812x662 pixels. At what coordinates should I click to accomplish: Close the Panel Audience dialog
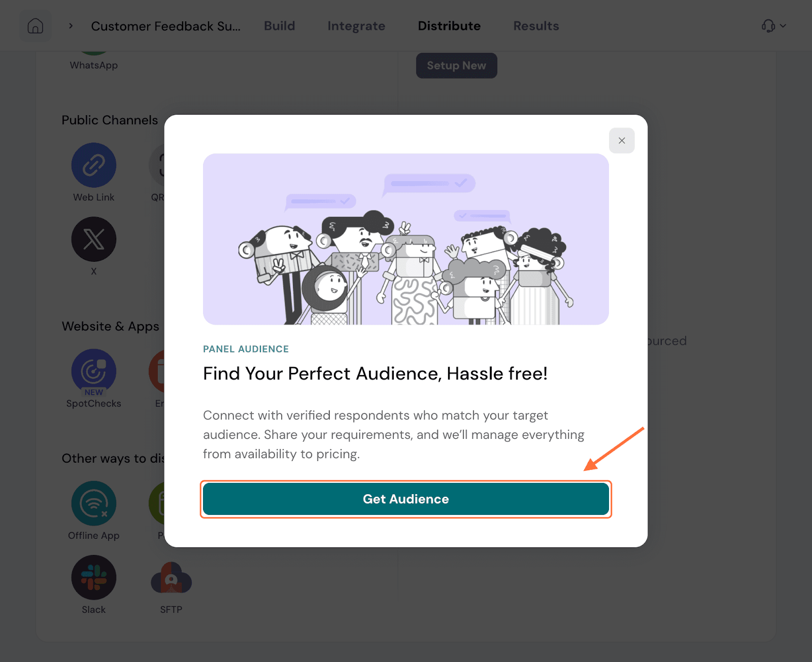point(622,141)
